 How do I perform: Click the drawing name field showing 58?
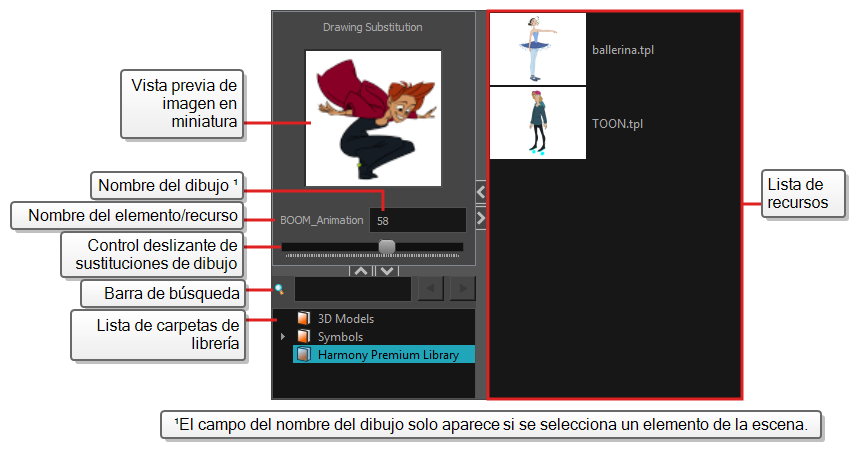coord(418,221)
